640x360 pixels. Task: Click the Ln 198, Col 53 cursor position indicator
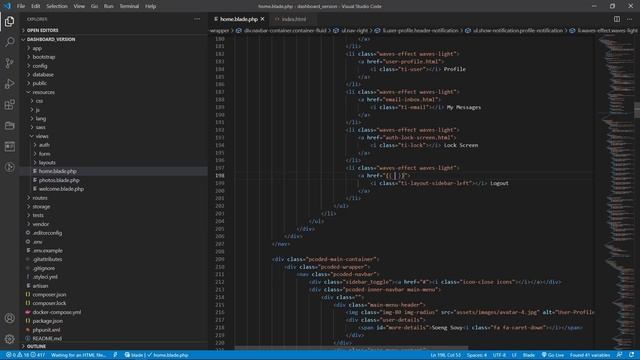click(445, 355)
